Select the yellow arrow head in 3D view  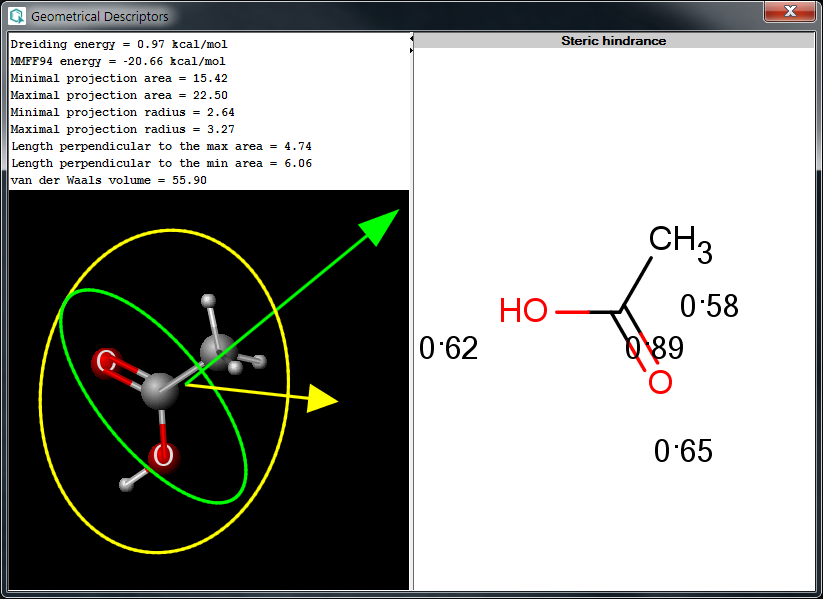322,399
